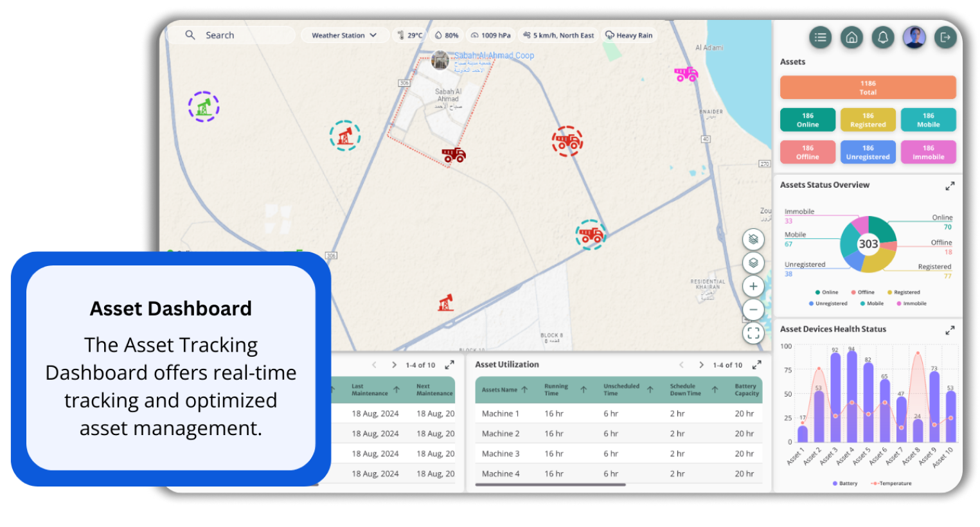This screenshot has width=980, height=527.
Task: Go to next page of Asset Utilization
Action: 701,365
